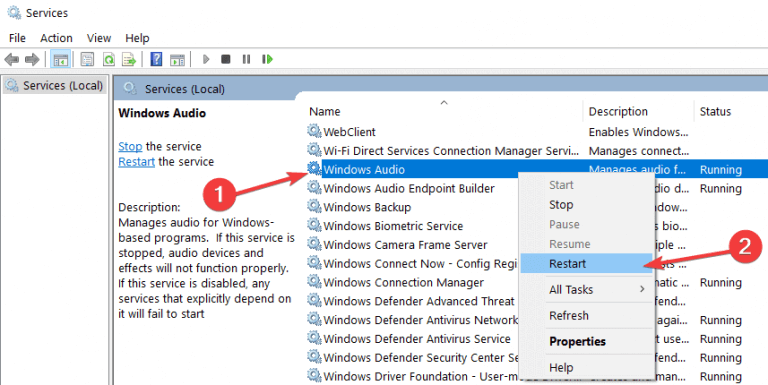The height and width of the screenshot is (385, 768).
Task: Expand All Tasks submenu arrow
Action: coord(642,289)
